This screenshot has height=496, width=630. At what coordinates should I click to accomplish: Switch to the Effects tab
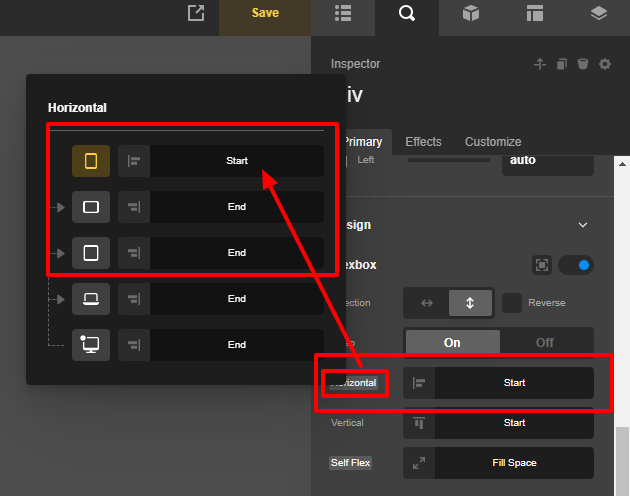point(423,142)
